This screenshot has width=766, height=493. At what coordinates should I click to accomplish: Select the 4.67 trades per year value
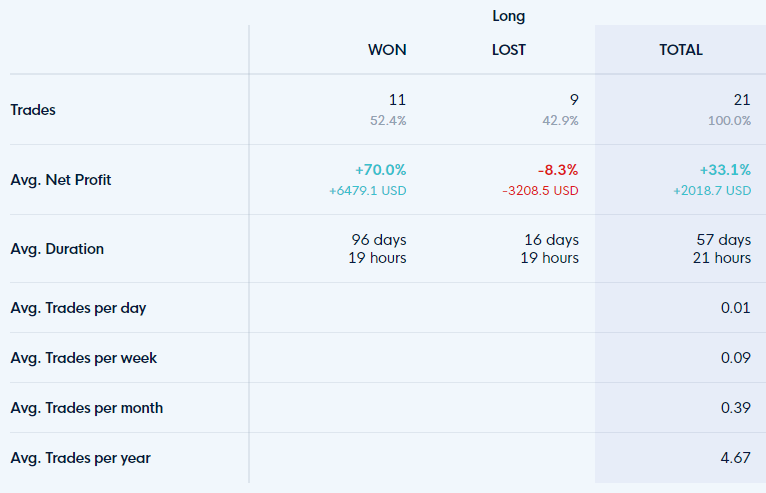[735, 458]
